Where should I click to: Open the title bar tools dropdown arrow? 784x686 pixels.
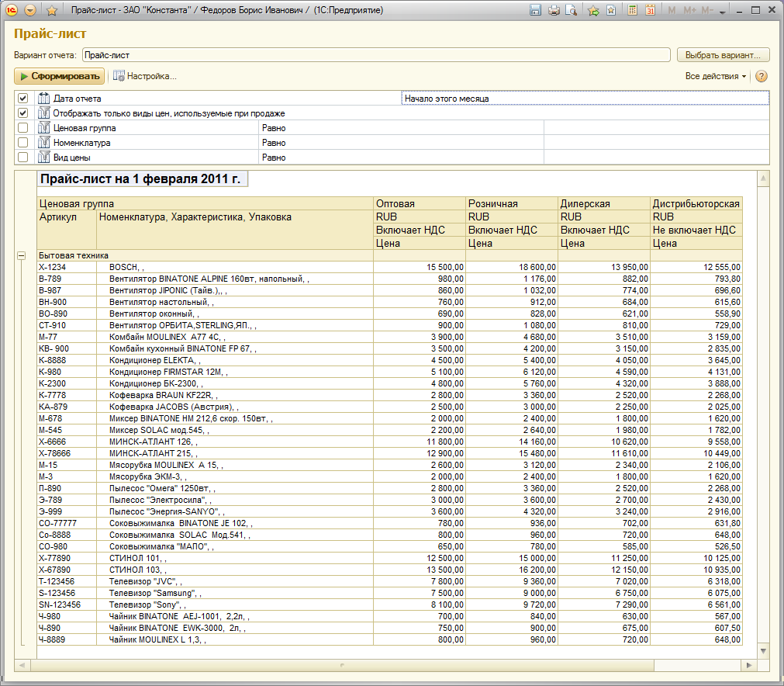point(723,12)
